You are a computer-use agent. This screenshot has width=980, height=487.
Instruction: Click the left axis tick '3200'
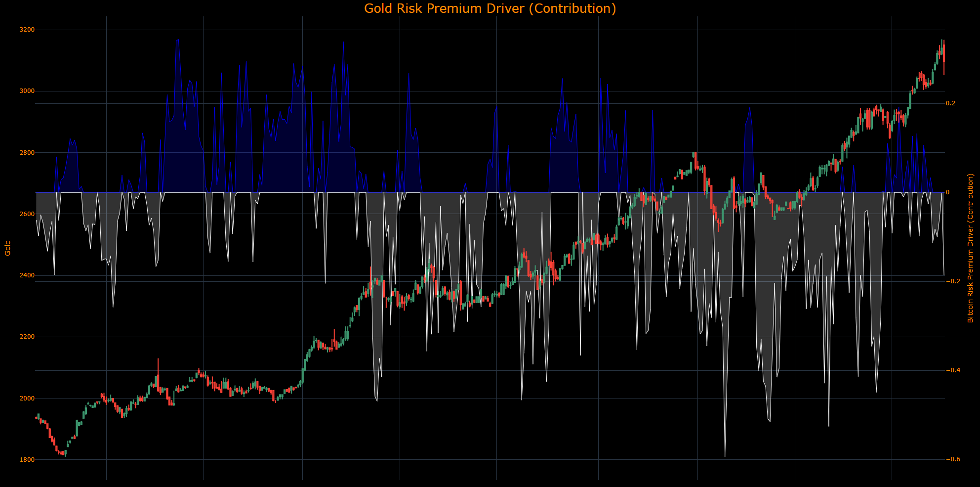pos(27,30)
